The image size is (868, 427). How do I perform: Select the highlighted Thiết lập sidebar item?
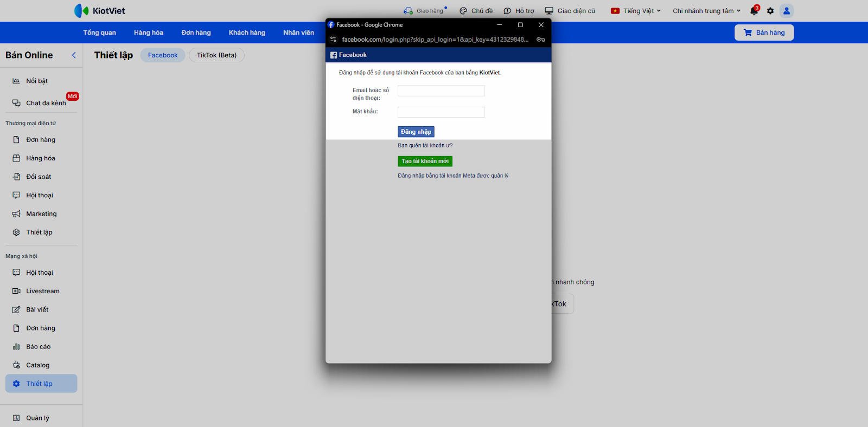click(41, 384)
